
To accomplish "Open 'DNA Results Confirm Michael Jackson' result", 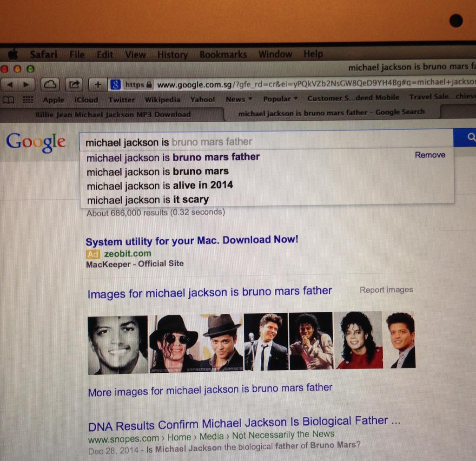I will 244,423.
